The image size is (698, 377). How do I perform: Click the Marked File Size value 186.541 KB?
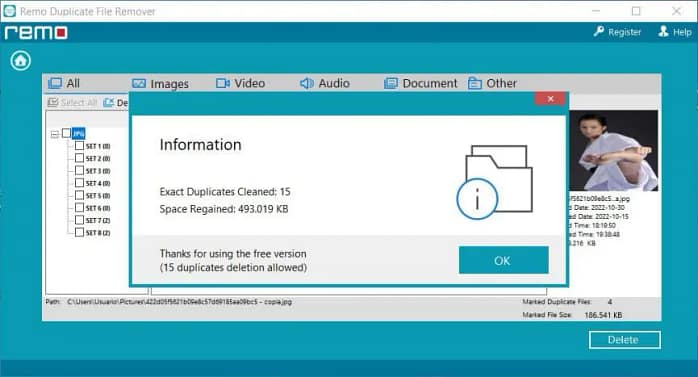pos(603,315)
